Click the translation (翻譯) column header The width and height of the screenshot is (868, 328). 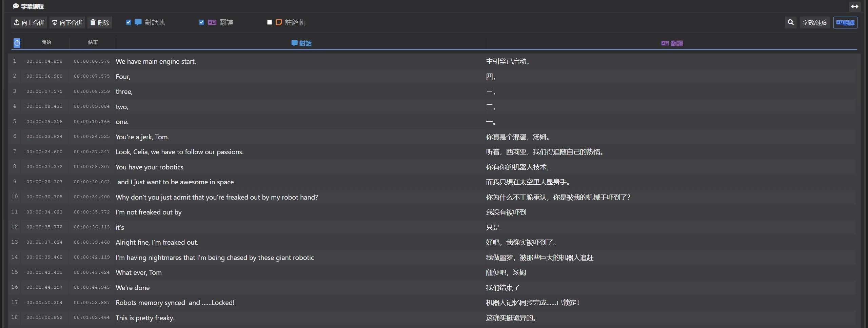click(672, 43)
